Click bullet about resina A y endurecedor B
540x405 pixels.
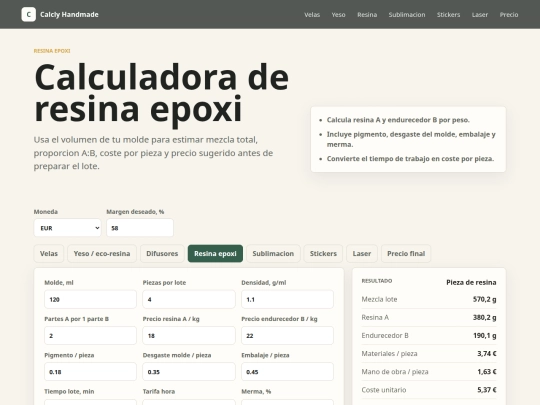398,120
